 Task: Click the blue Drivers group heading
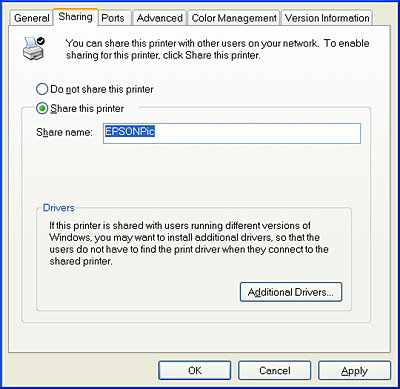(59, 208)
